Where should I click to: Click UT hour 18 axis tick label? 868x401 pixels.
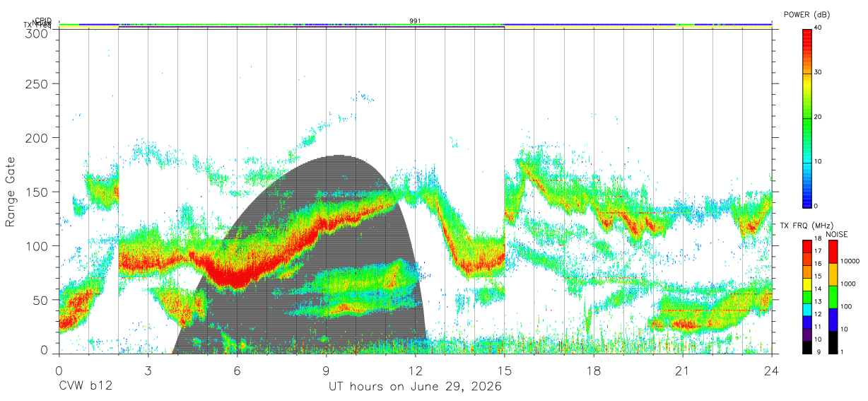point(594,370)
